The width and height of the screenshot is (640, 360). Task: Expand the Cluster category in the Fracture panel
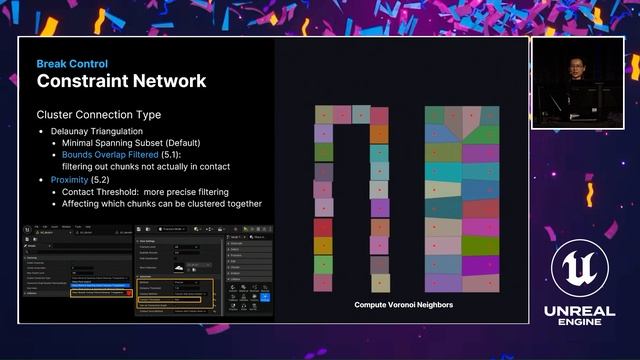249,267
